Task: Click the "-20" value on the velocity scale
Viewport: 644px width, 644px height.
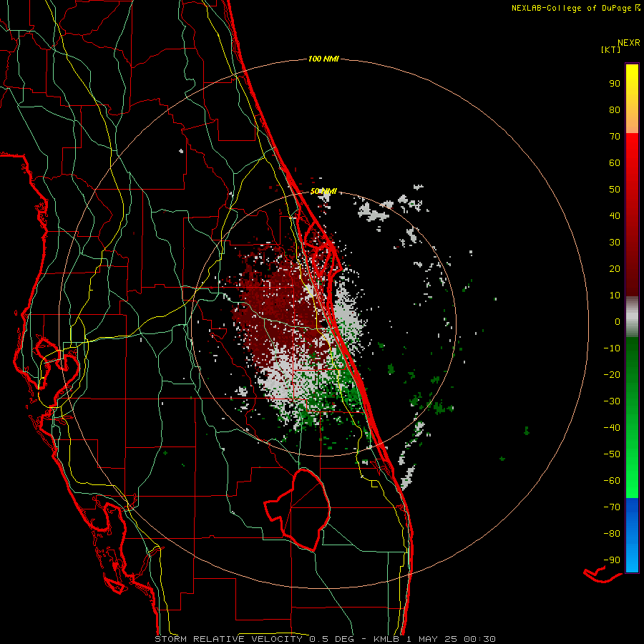Action: (612, 375)
